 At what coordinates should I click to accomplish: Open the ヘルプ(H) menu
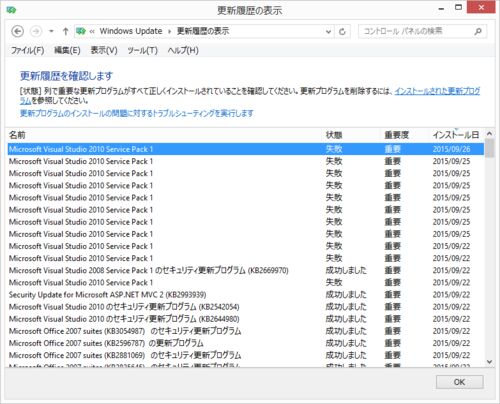click(x=183, y=50)
